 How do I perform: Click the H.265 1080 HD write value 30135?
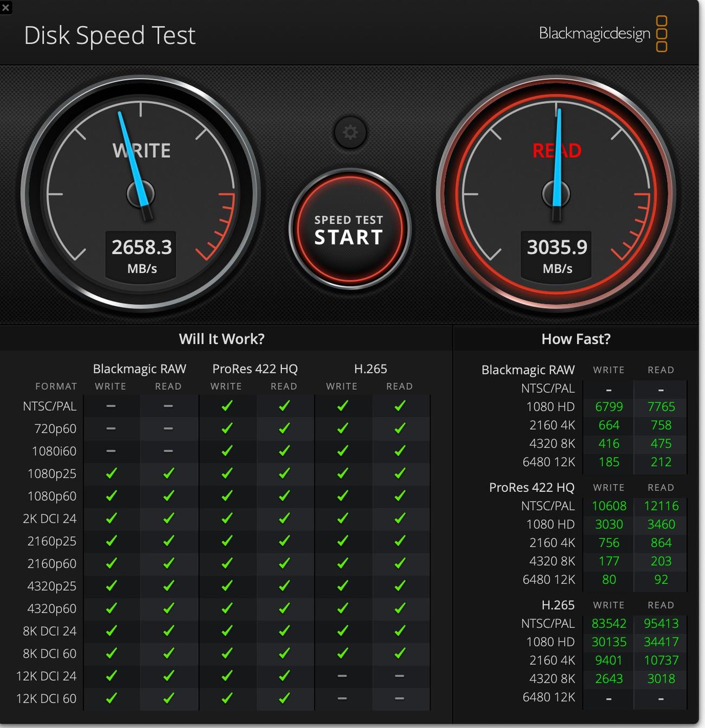point(608,642)
